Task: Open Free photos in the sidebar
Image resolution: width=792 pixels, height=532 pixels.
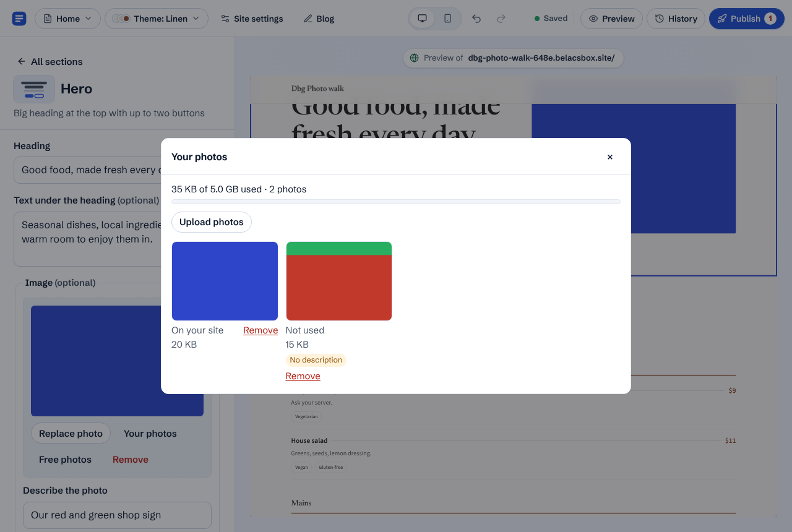Action: click(65, 460)
